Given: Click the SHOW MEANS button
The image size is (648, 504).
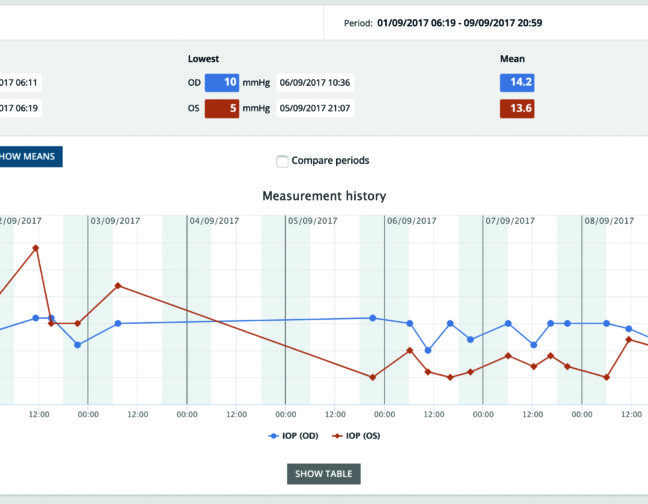Looking at the screenshot, I should tap(30, 156).
